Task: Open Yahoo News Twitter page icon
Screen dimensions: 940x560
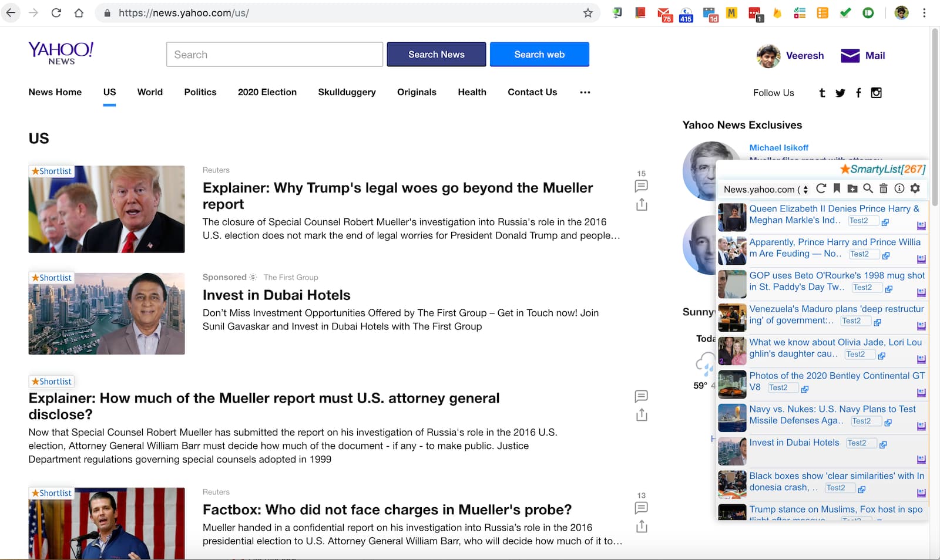Action: 840,93
